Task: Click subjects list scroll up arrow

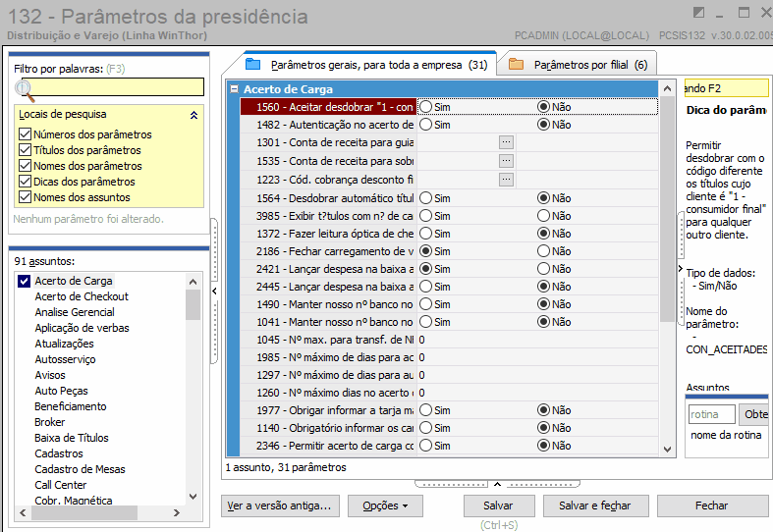Action: click(193, 282)
